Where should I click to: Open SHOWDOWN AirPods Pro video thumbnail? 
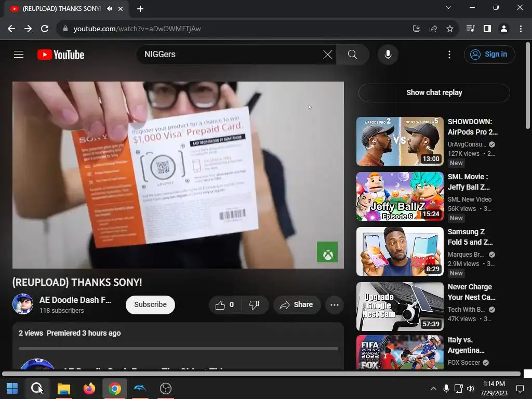pyautogui.click(x=400, y=141)
